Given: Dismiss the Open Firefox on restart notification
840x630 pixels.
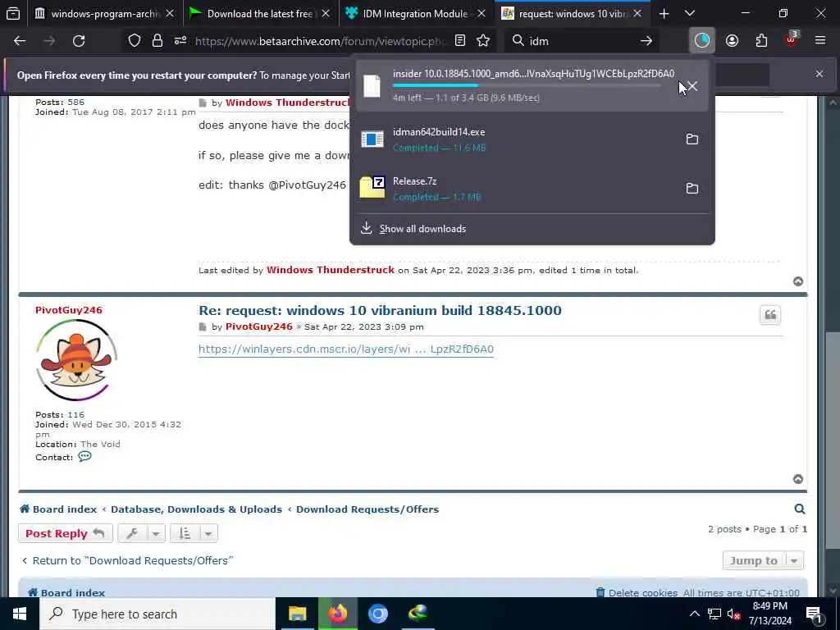Looking at the screenshot, I should [819, 74].
